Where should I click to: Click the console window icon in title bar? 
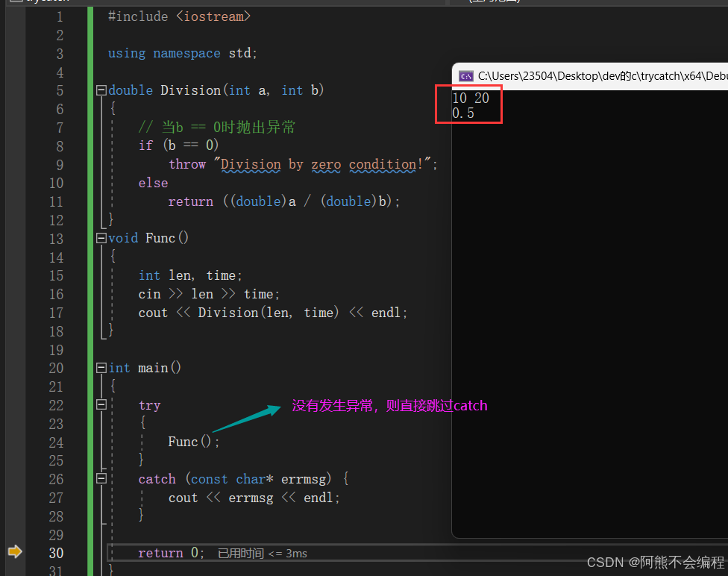point(465,76)
